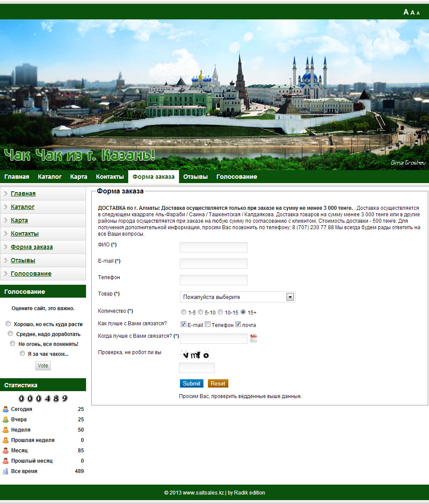
Task: Select the 5-10 quantity radio button
Action: point(201,312)
